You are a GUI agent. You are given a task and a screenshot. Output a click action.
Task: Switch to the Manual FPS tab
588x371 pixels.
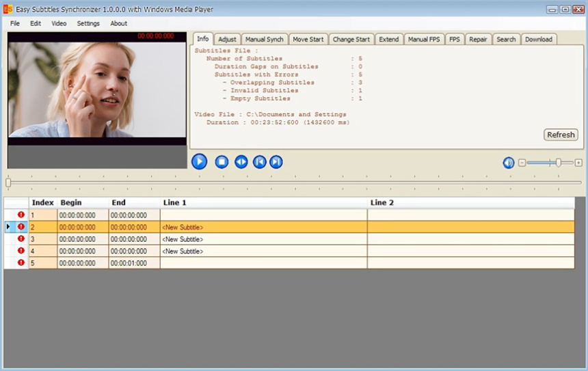click(x=424, y=40)
